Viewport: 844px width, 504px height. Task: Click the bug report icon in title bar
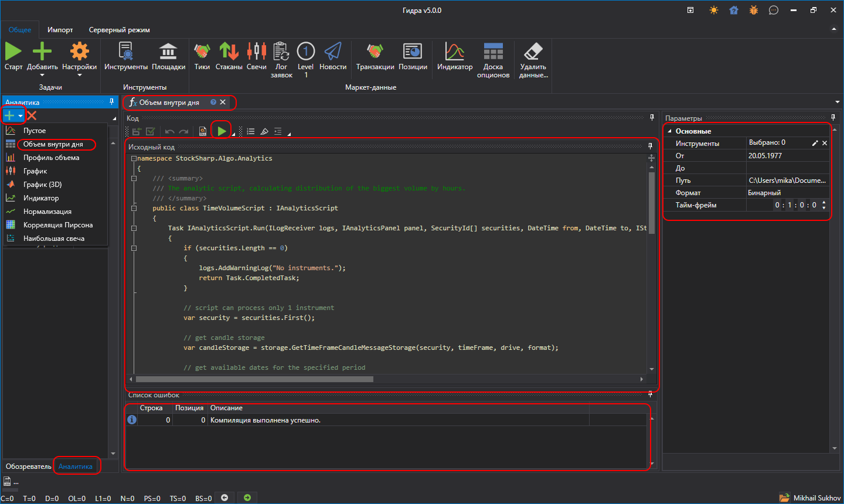click(x=754, y=10)
